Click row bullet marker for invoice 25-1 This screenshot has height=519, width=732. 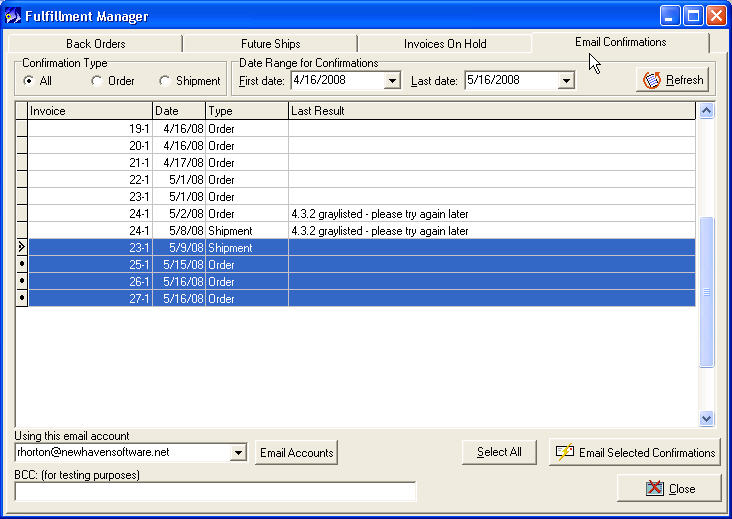tap(21, 264)
